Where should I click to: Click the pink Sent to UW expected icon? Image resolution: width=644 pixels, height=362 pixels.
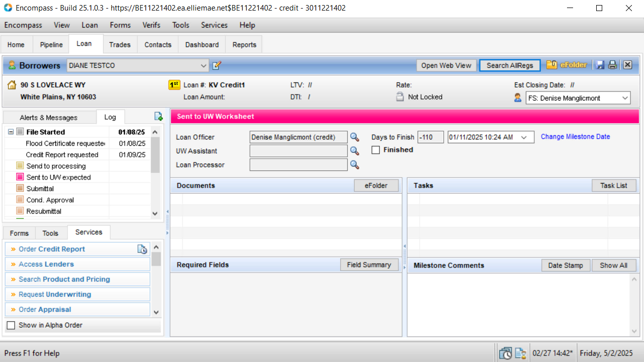(20, 177)
